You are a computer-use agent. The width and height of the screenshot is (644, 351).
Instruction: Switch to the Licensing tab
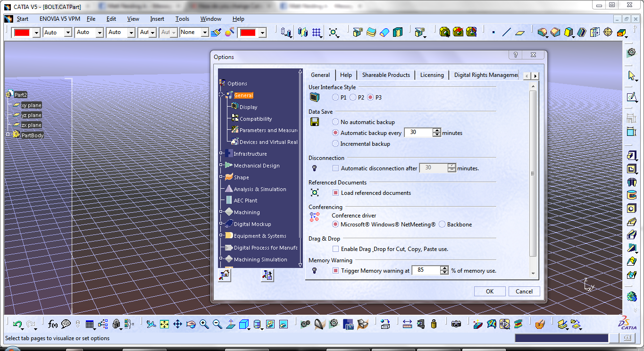[x=432, y=75]
